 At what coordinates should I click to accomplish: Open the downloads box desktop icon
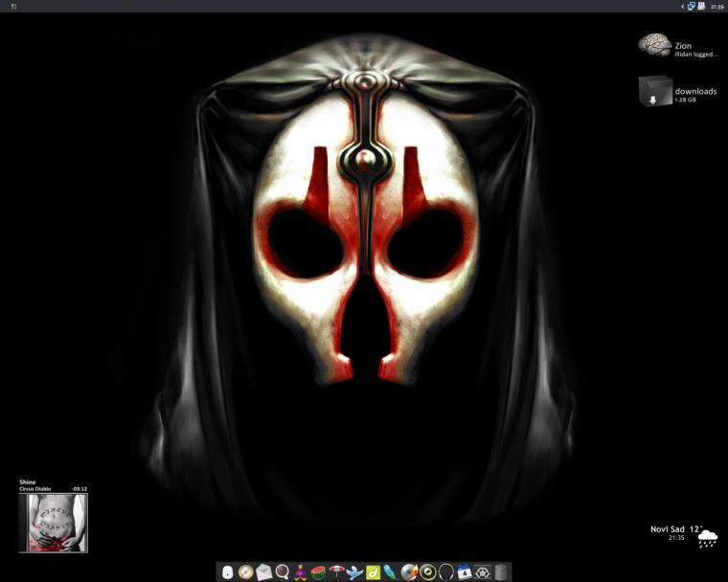655,91
